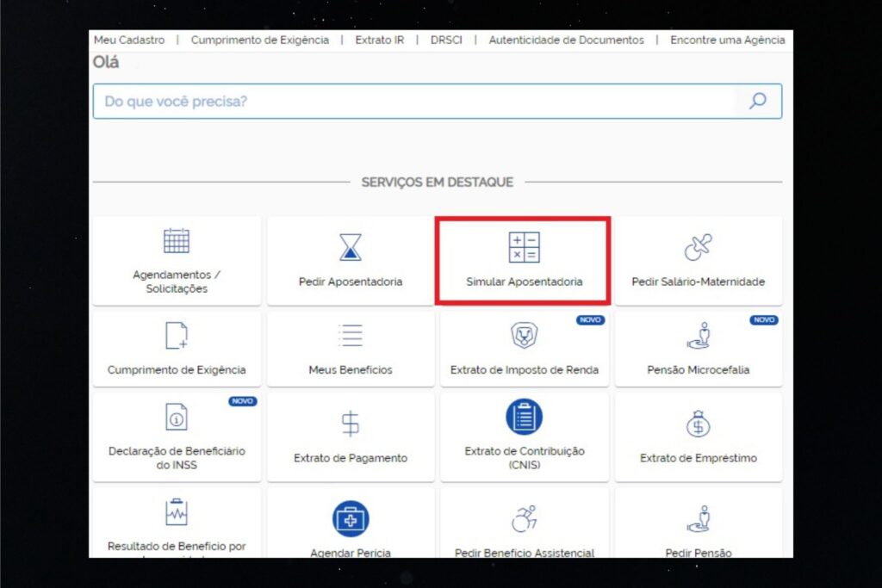Open Extrato de Imposto de Renda lion icon

point(524,335)
